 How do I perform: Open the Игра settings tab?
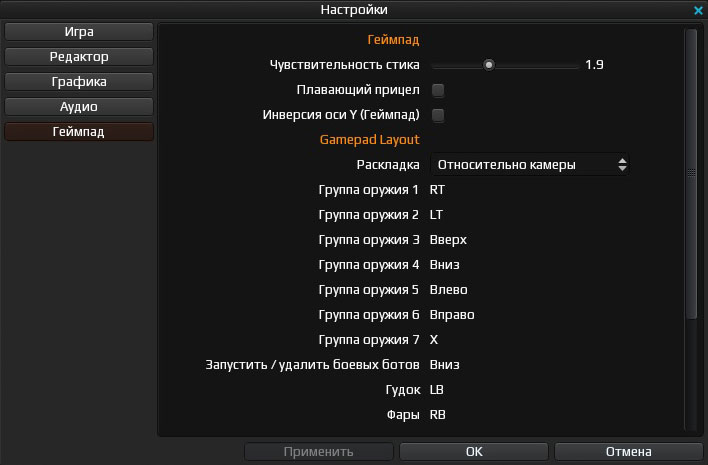[79, 32]
